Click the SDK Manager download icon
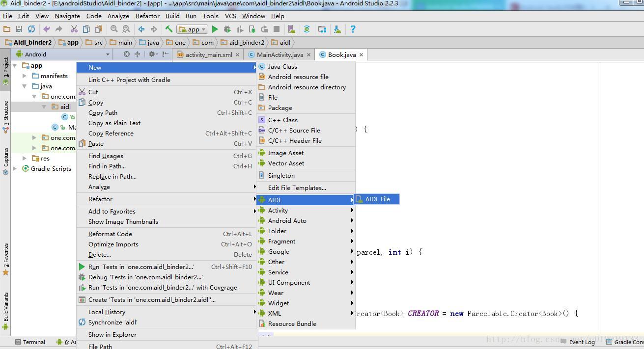644x349 pixels. tap(337, 29)
